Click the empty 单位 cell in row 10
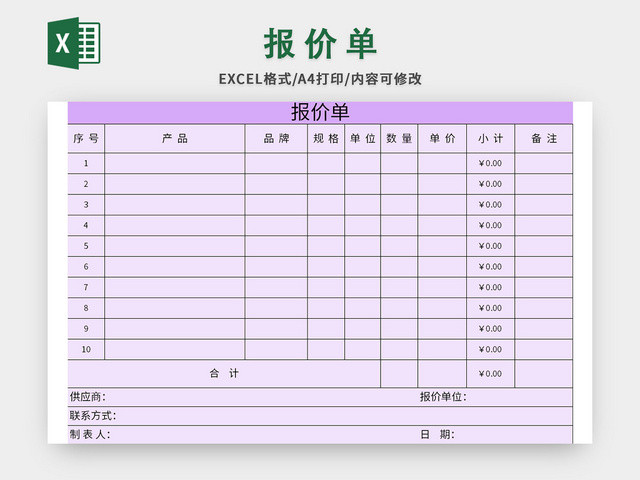 [362, 349]
